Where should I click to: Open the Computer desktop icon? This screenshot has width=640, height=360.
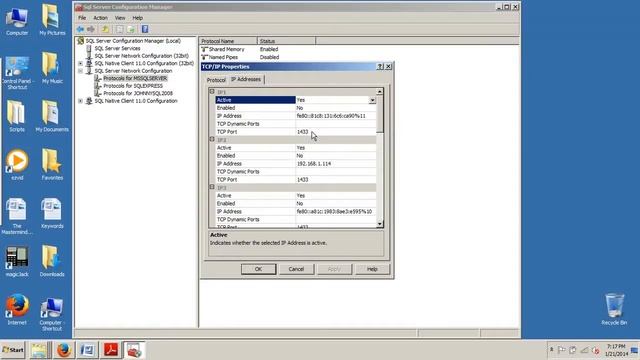point(17,20)
